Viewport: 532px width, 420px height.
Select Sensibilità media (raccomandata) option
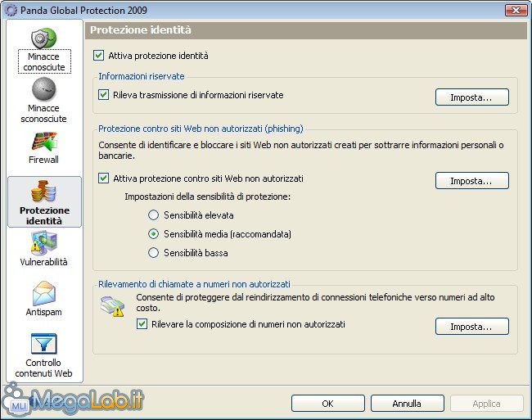pyautogui.click(x=153, y=234)
